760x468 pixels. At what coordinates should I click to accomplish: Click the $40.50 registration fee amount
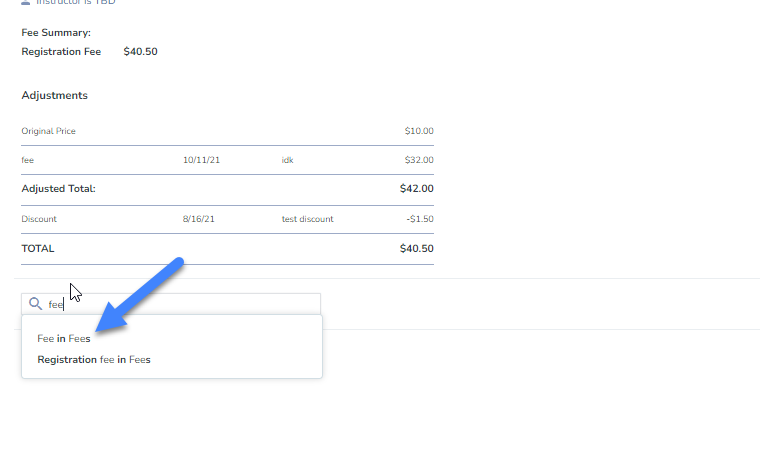[140, 52]
